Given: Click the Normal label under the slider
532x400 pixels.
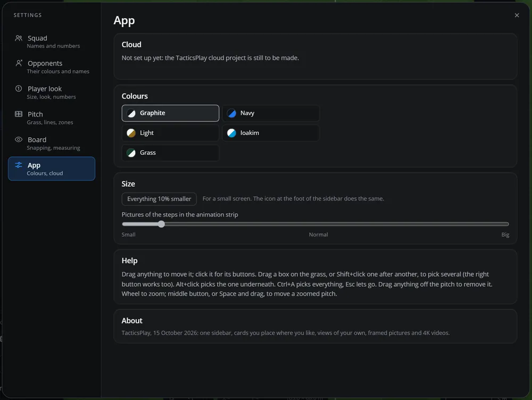Looking at the screenshot, I should coord(318,235).
